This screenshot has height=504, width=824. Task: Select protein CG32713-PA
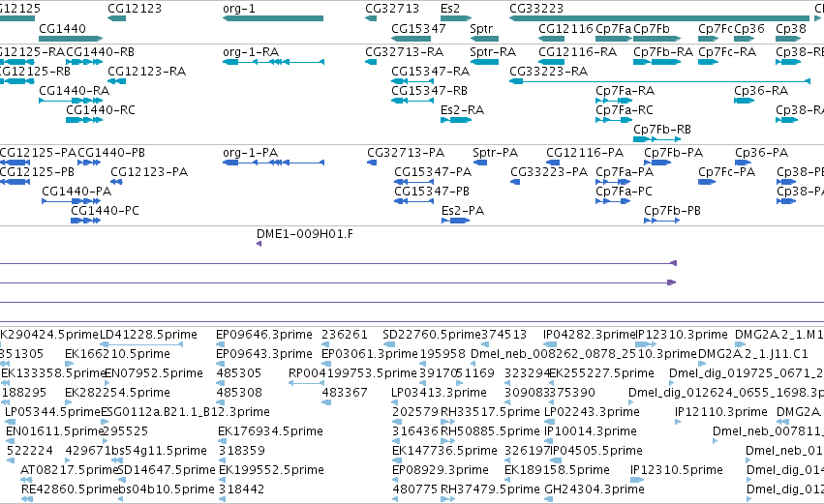[406, 152]
